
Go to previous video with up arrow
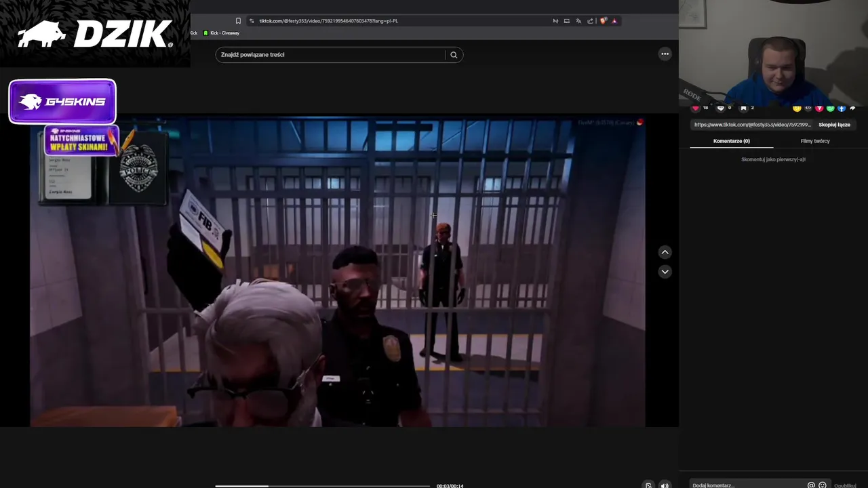pos(665,252)
